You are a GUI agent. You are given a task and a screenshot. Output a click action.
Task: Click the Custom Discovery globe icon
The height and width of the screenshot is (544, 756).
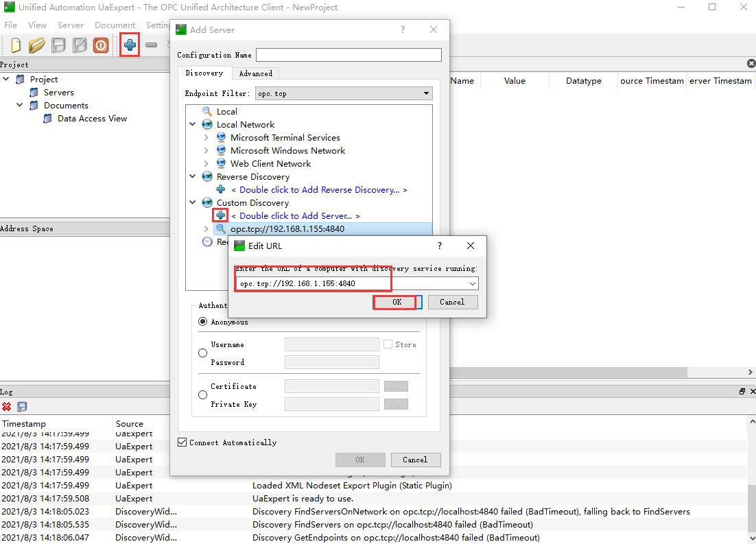tap(207, 202)
